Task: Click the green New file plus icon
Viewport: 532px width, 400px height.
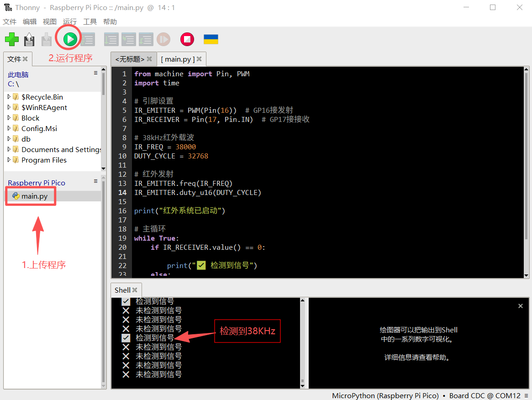Action: (12, 39)
